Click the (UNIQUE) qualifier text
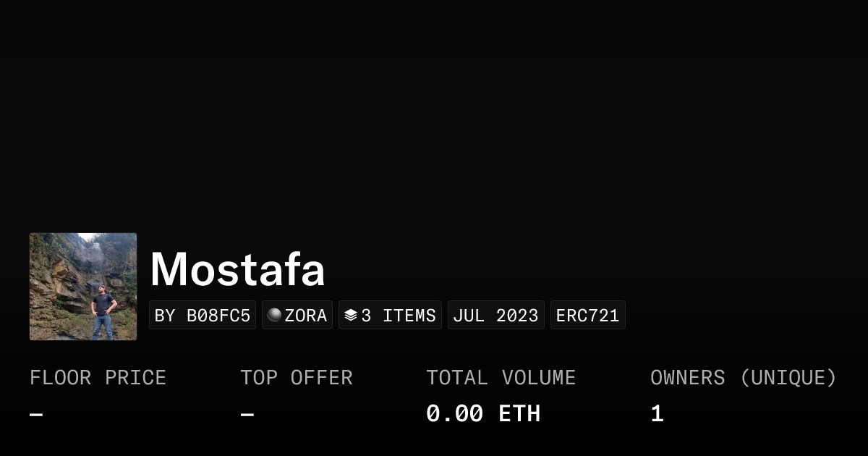The width and height of the screenshot is (868, 456). coord(788,378)
